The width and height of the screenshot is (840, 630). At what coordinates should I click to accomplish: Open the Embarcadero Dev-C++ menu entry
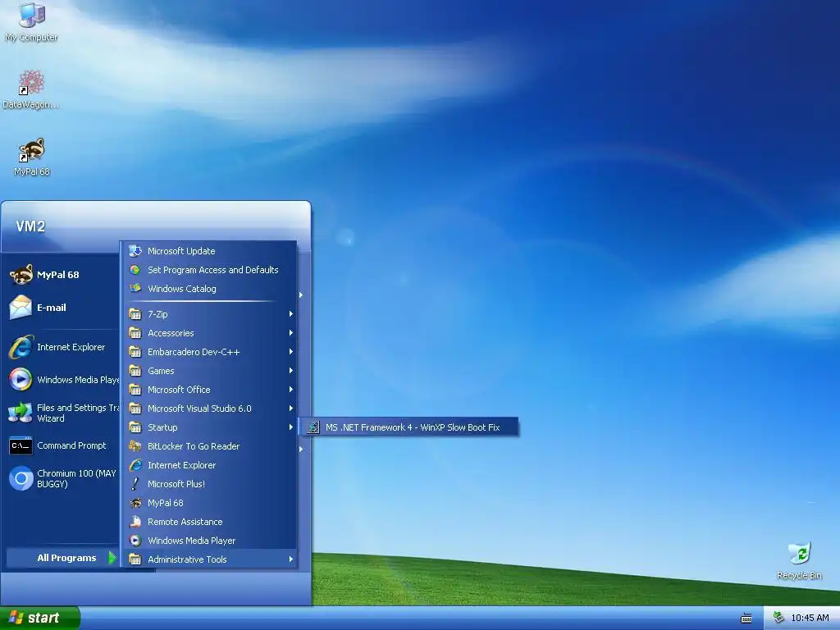pos(211,351)
